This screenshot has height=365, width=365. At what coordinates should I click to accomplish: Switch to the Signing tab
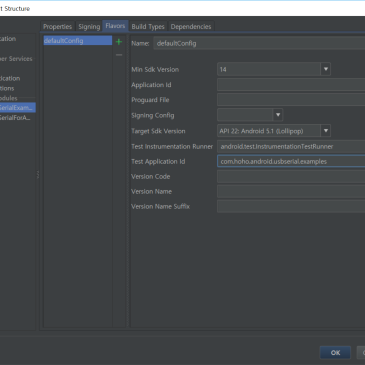[89, 27]
